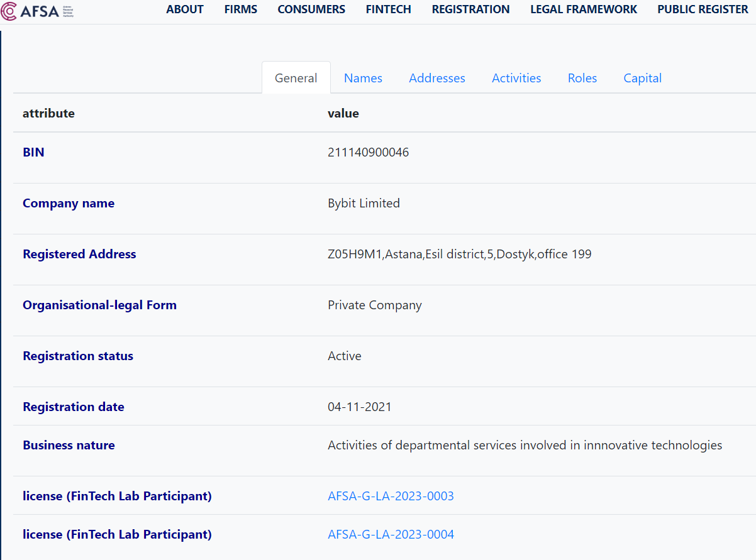Click the BIN attribute label
The height and width of the screenshot is (560, 756).
tap(33, 152)
